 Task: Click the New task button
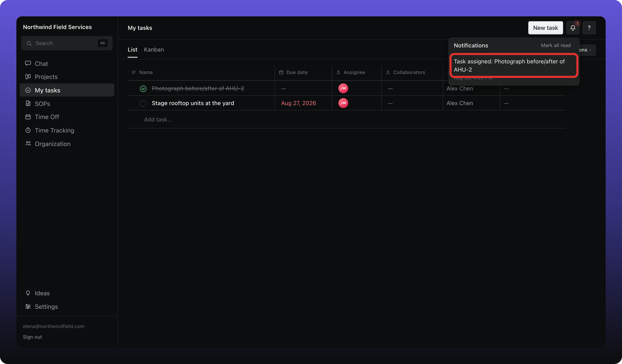pos(545,28)
